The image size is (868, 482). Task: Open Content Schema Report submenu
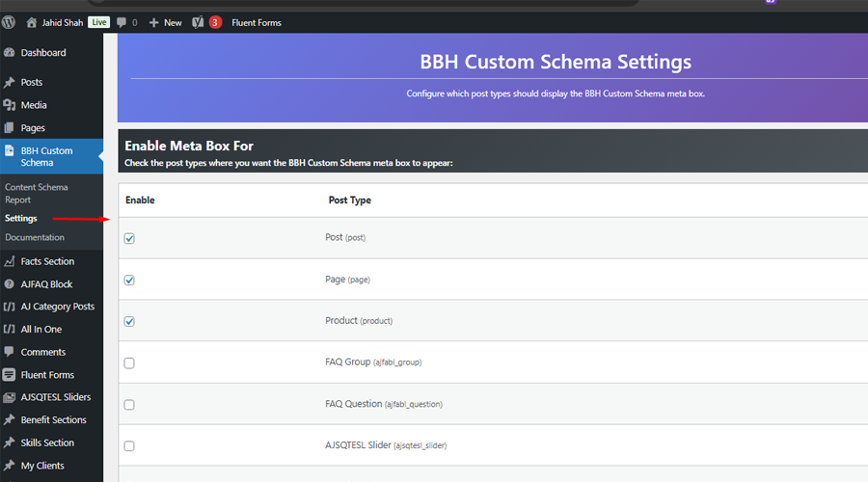pos(37,193)
